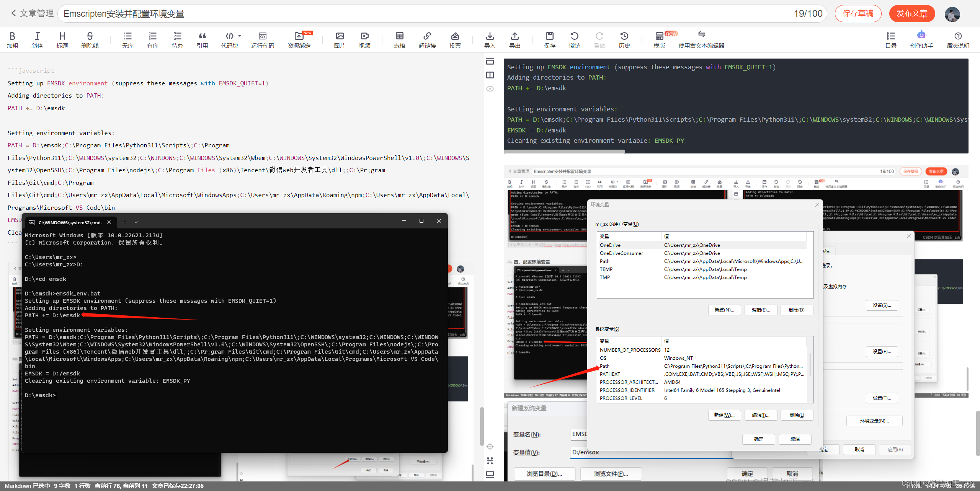Toggle the preview eye icon
The width and height of the screenshot is (980, 491).
[x=490, y=89]
